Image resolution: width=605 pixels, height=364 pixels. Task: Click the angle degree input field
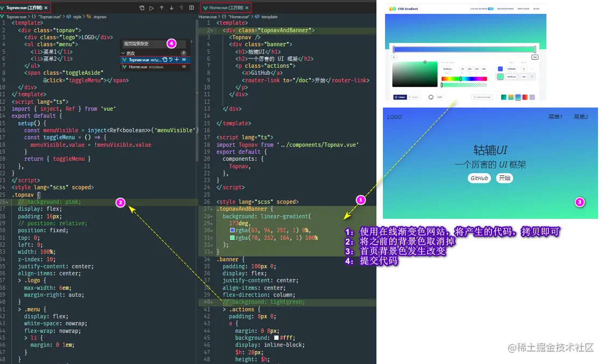click(x=439, y=97)
